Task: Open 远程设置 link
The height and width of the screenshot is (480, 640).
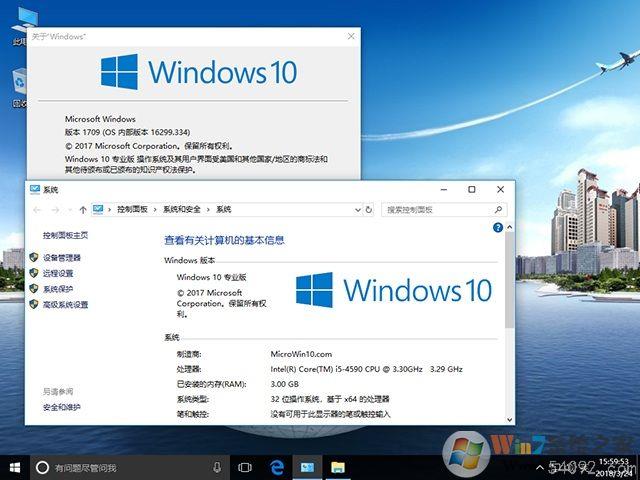Action: tap(58, 273)
